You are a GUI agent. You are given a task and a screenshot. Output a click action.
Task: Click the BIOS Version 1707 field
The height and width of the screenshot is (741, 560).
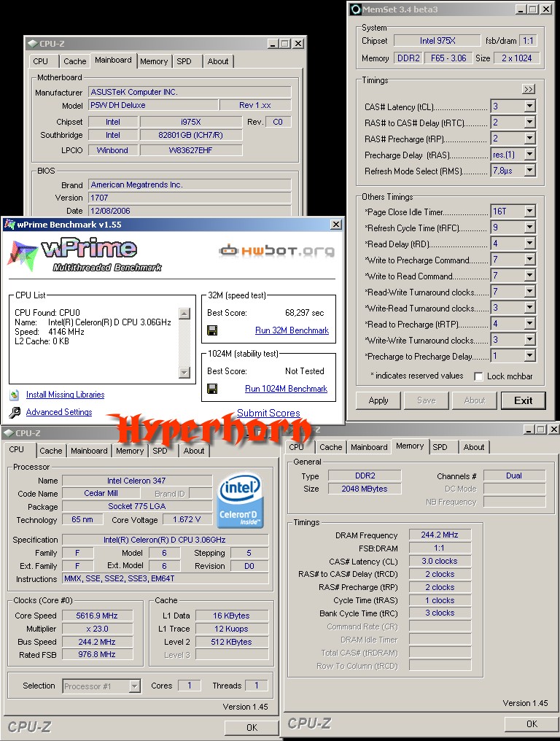pos(190,198)
